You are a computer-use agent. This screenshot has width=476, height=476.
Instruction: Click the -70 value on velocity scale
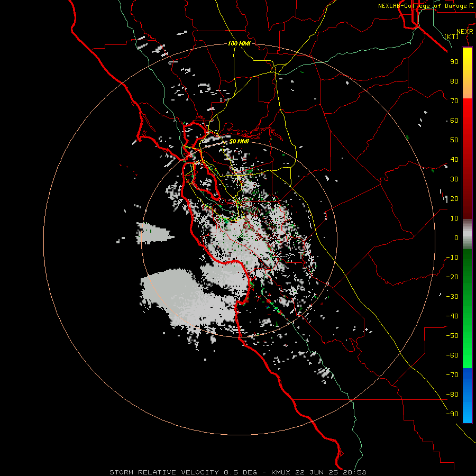(x=452, y=375)
